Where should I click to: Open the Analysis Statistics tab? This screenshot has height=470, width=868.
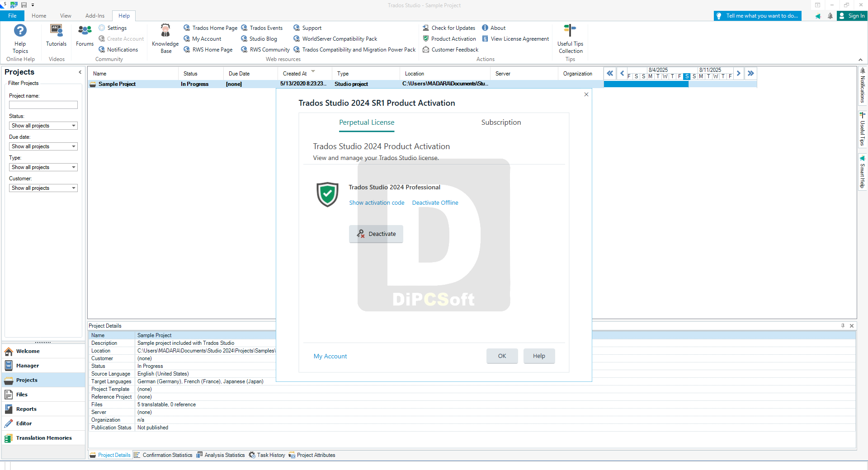(x=221, y=455)
